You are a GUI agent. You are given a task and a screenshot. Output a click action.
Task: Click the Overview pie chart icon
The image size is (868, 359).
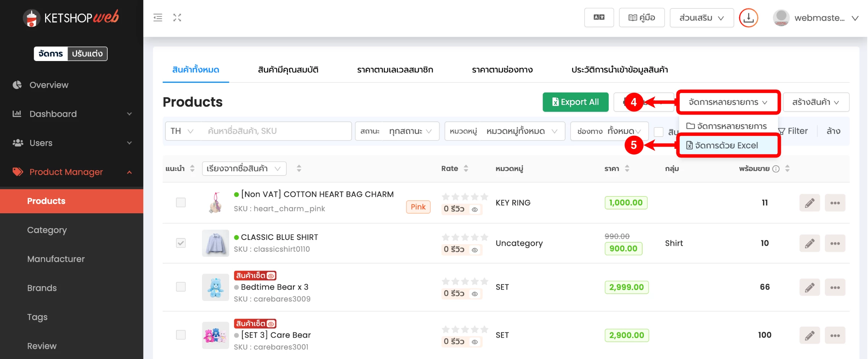[17, 85]
